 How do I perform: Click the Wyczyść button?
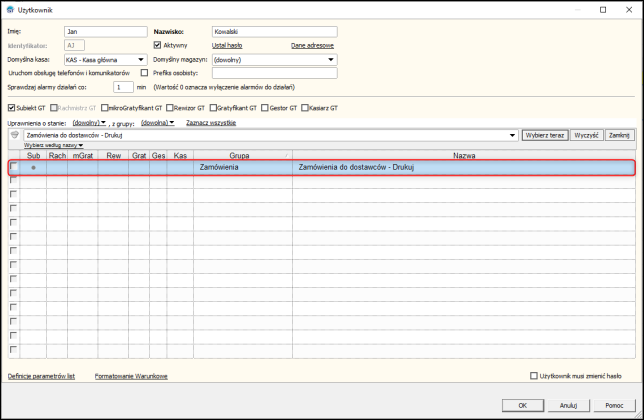pyautogui.click(x=586, y=135)
